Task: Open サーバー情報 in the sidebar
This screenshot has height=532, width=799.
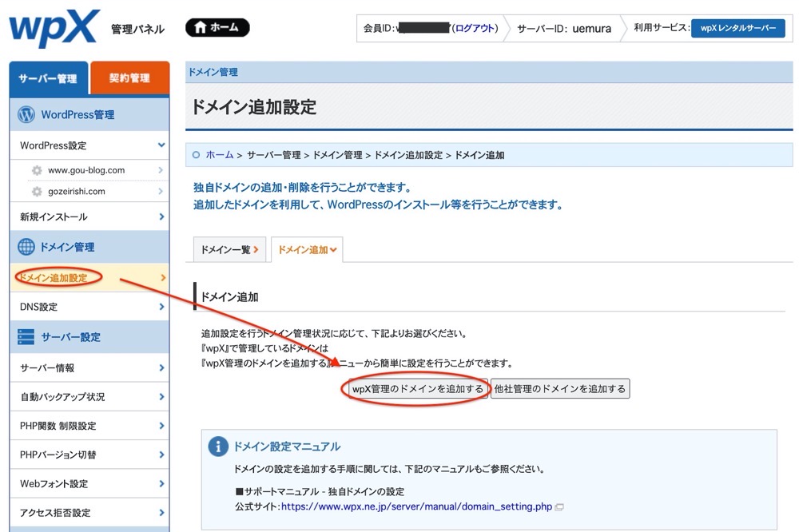Action: pyautogui.click(x=89, y=368)
